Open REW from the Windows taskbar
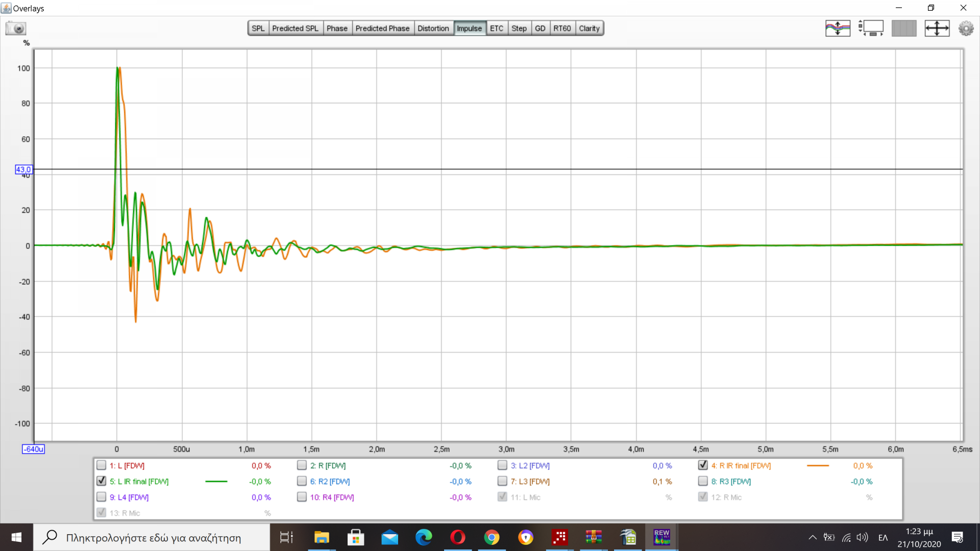Viewport: 980px width, 551px height. click(661, 537)
